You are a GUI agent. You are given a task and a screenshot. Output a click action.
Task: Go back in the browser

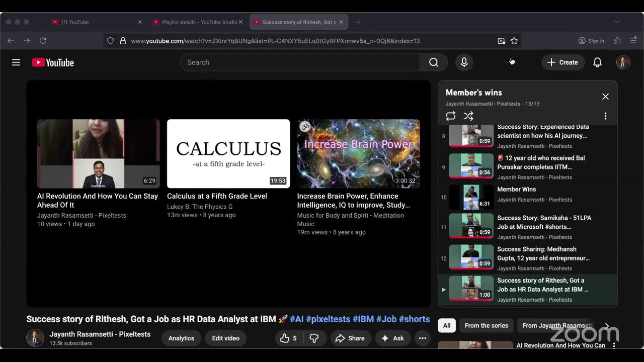(x=11, y=41)
